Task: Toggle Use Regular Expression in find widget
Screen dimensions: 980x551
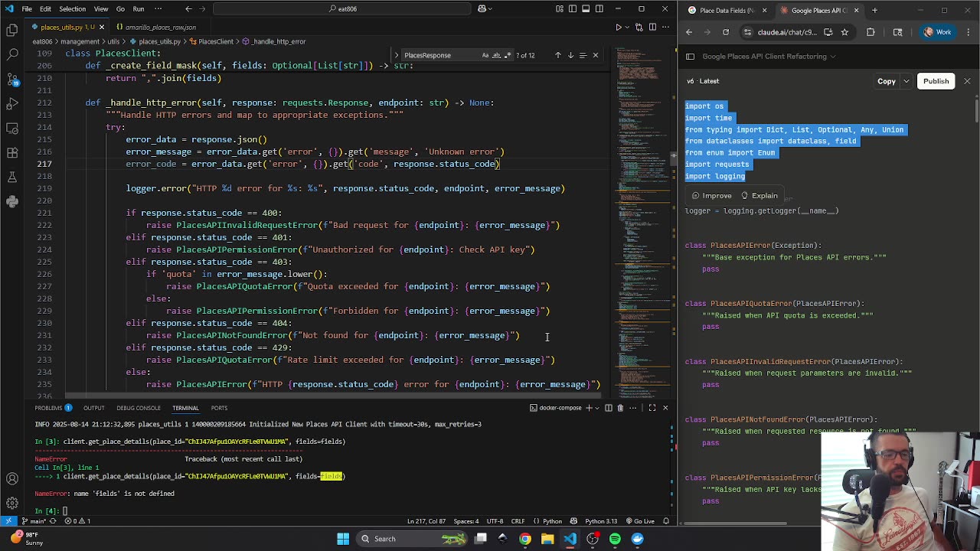Action: [x=507, y=55]
